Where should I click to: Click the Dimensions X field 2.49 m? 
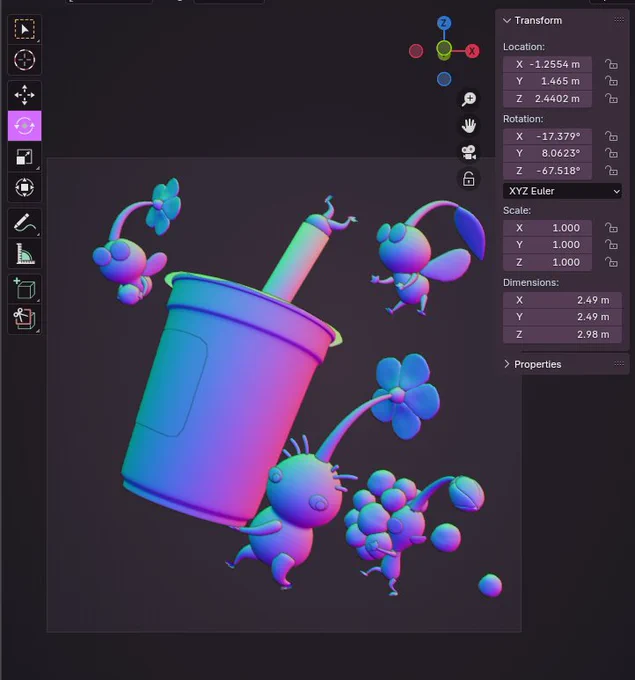click(562, 300)
